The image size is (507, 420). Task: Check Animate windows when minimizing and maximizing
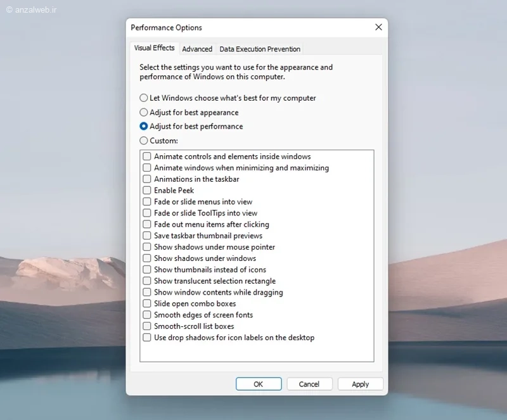point(147,168)
